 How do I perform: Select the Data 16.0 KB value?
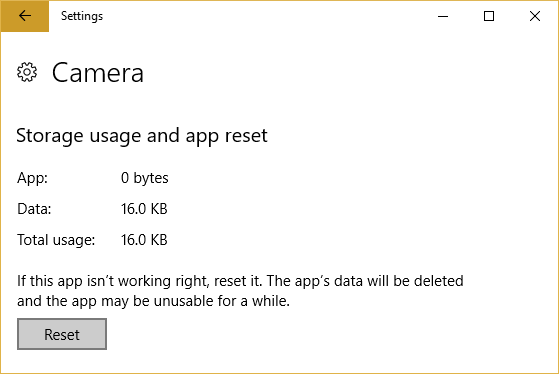[x=144, y=209]
